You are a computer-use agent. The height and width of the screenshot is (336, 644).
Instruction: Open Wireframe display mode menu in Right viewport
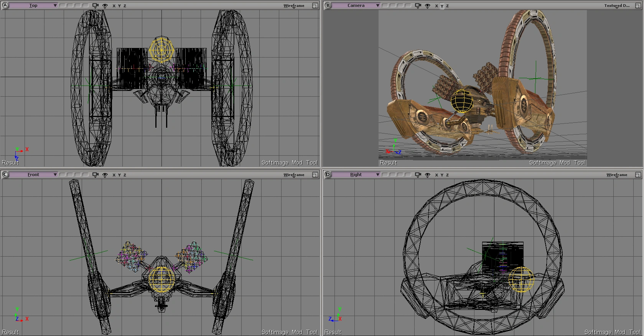616,175
